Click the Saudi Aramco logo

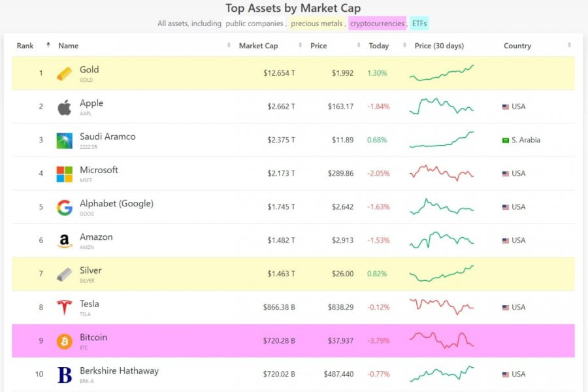click(64, 140)
